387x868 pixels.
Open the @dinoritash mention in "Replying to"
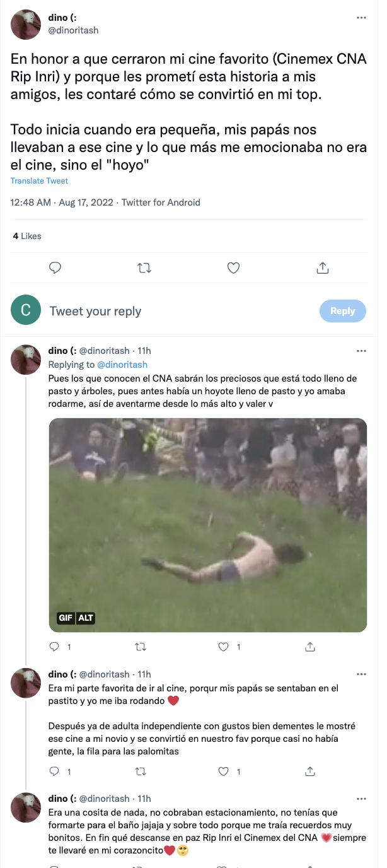pyautogui.click(x=122, y=365)
